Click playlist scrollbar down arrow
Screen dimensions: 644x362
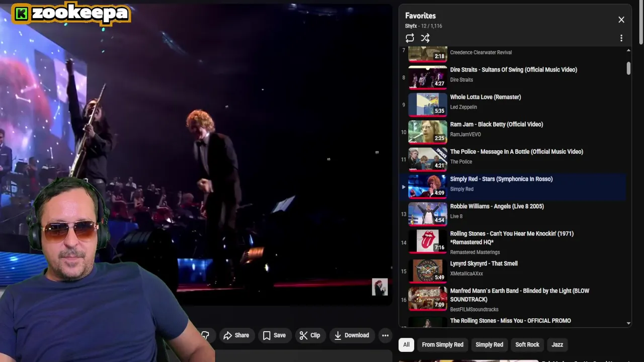(628, 323)
